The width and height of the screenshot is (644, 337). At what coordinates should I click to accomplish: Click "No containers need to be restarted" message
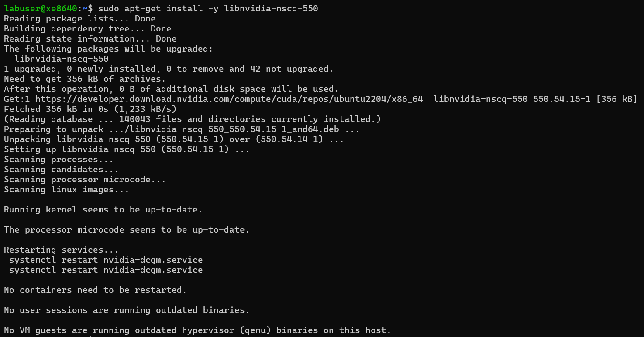[x=95, y=290]
